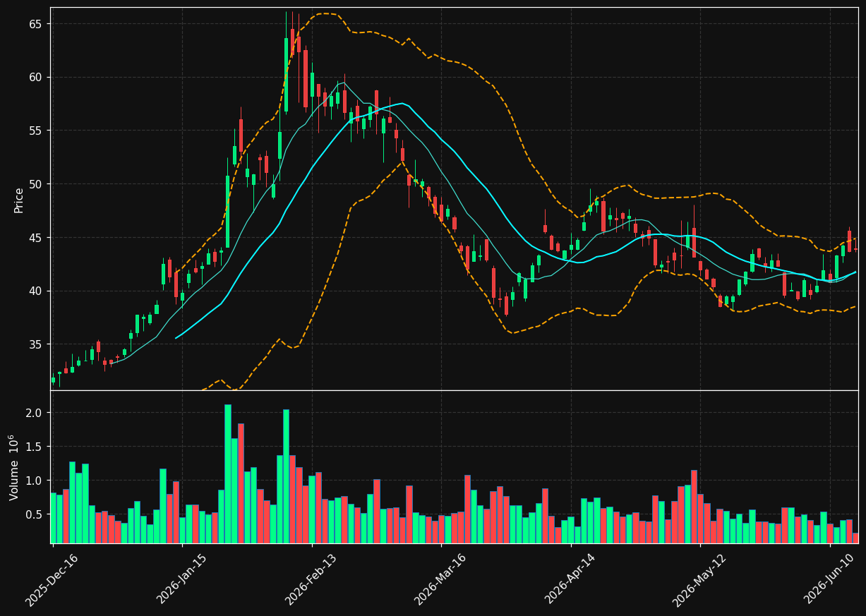Viewport: 866px width, 616px height.
Task: Click the 2026-Mar-16 date label
Action: click(440, 580)
